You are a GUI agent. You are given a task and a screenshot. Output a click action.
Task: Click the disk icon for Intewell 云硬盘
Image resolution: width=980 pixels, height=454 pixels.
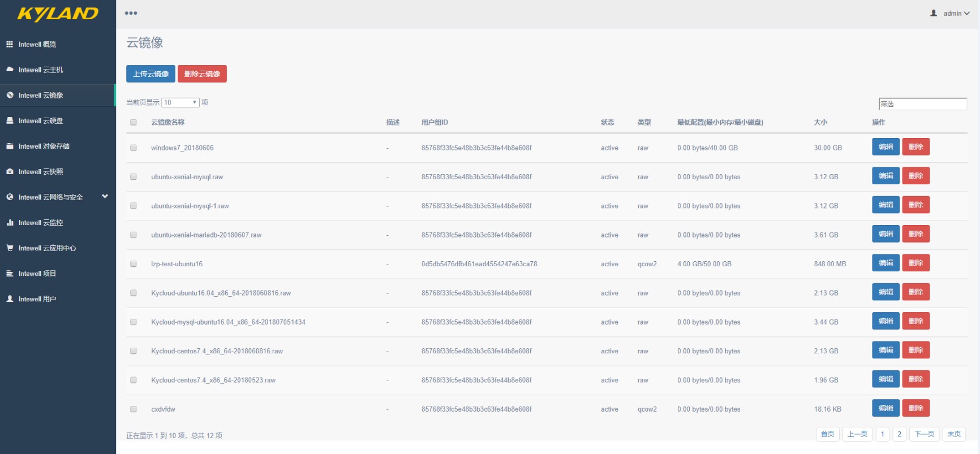point(10,120)
